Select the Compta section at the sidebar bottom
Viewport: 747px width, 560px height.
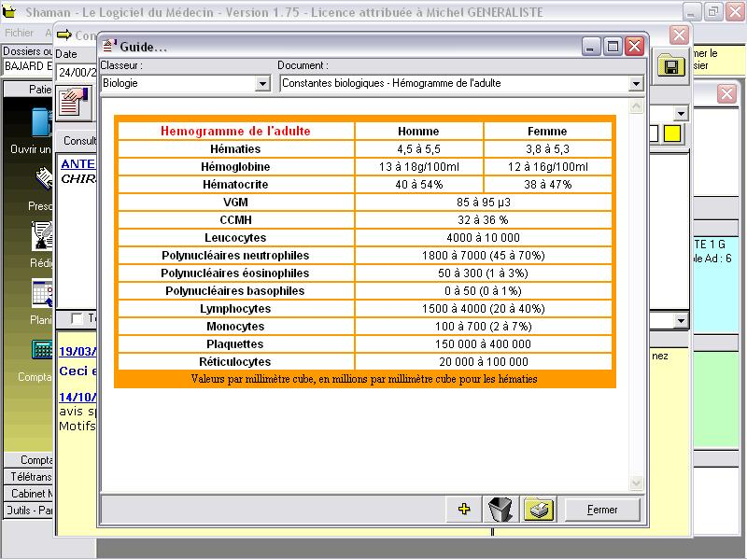[x=29, y=459]
